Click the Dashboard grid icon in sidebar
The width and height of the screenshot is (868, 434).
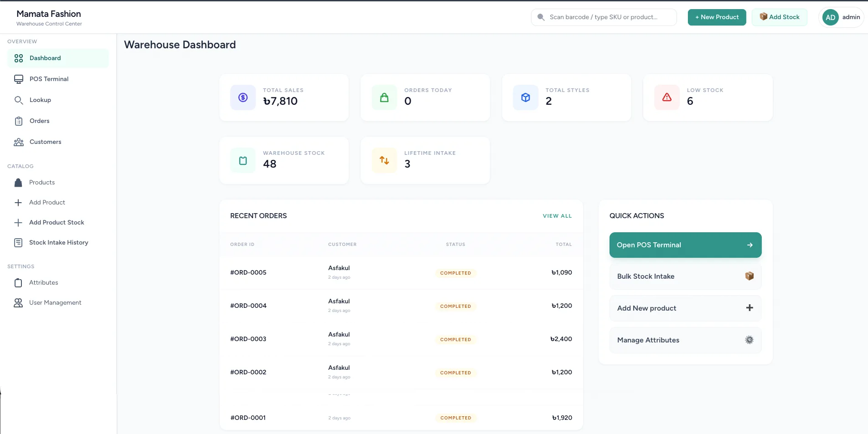click(19, 58)
